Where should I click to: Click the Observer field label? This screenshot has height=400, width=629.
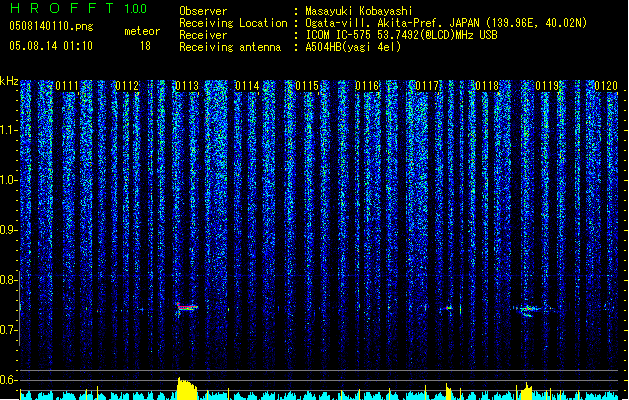[x=203, y=11]
